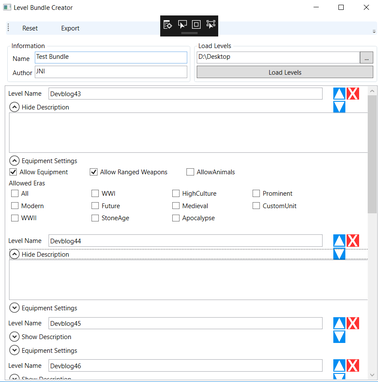Screen dimensions: 378x382
Task: Click the Load Levels button
Action: click(x=285, y=72)
